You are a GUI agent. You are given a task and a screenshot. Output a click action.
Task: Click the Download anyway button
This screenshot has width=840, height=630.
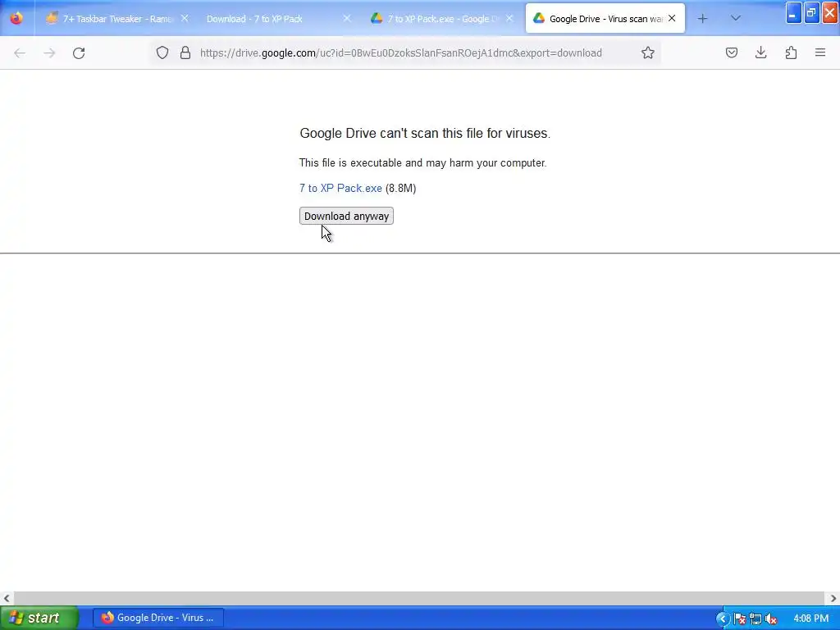[346, 216]
